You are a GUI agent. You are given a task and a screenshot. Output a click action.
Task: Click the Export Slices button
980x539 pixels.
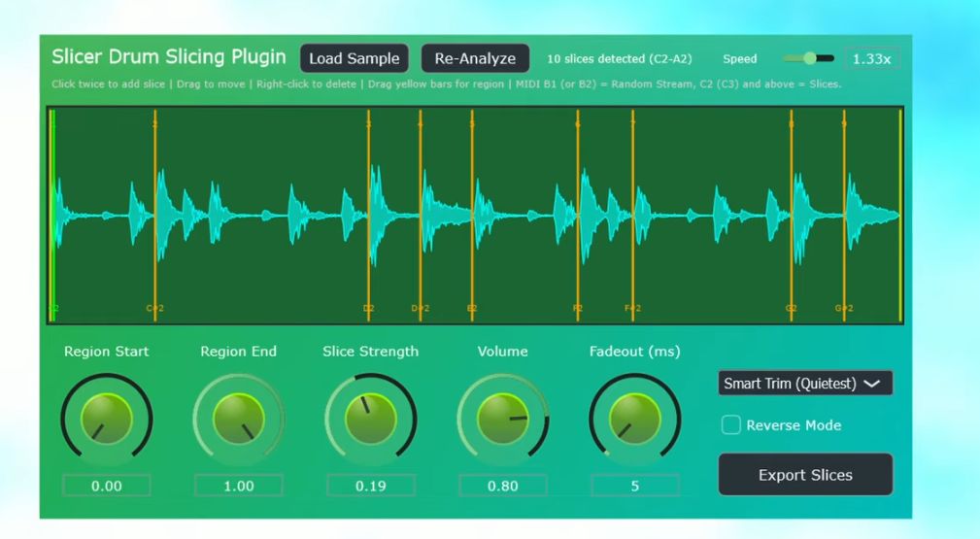pos(804,475)
